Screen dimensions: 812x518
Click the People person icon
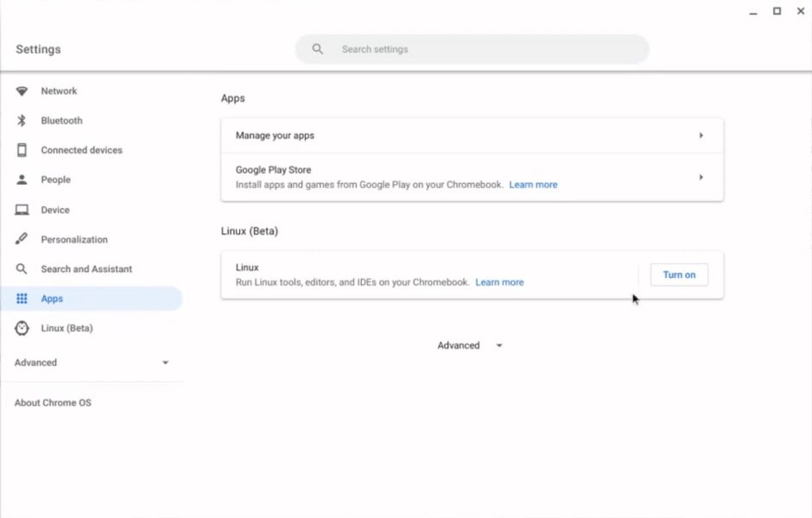22,180
